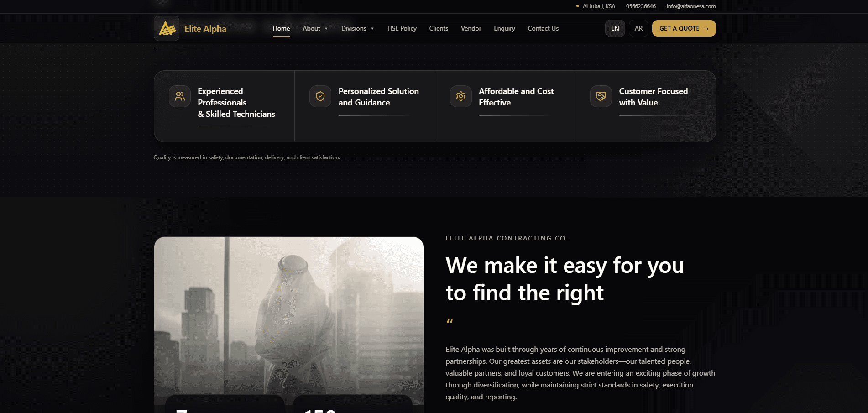Select the Home nav item

281,28
